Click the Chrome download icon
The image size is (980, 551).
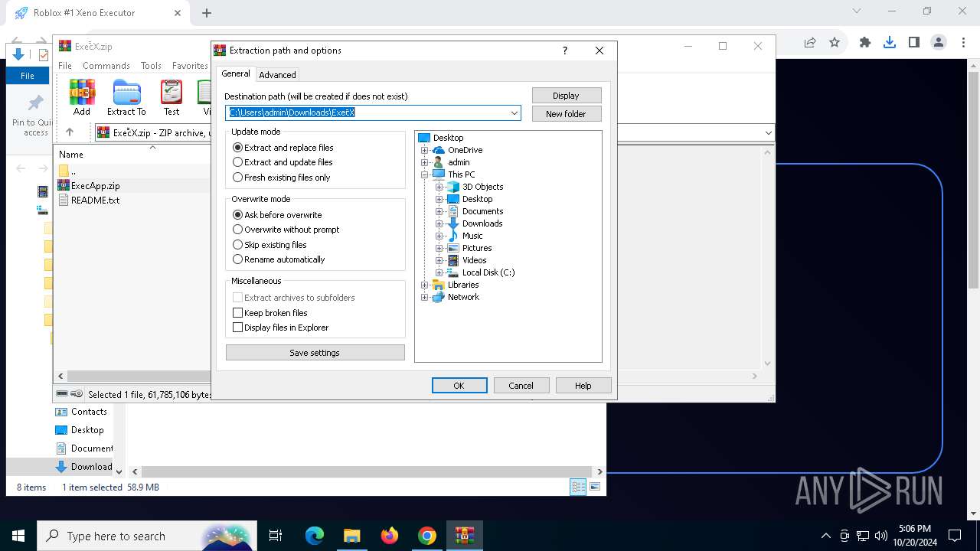[890, 43]
